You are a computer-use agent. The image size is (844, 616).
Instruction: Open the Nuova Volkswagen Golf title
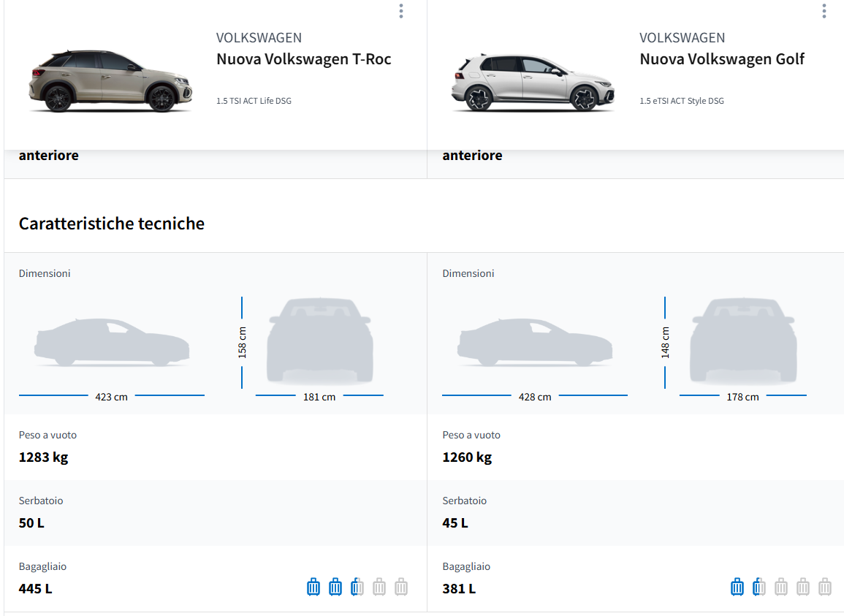click(722, 59)
